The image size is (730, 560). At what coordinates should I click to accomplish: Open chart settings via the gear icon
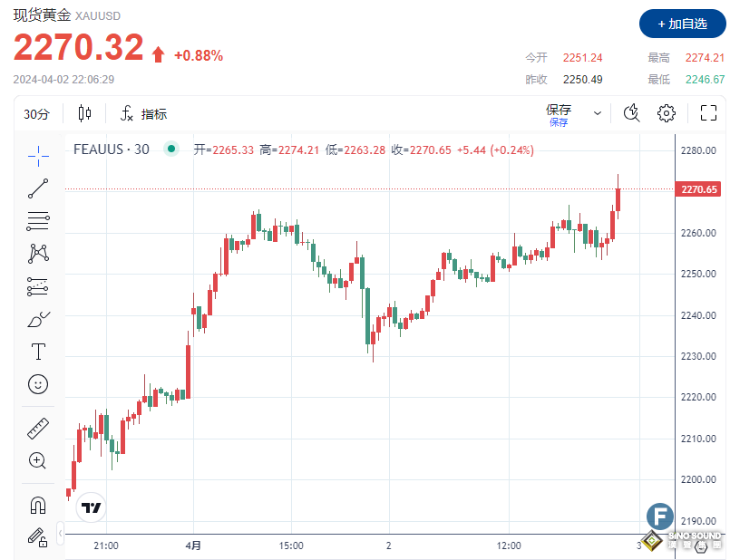(667, 112)
